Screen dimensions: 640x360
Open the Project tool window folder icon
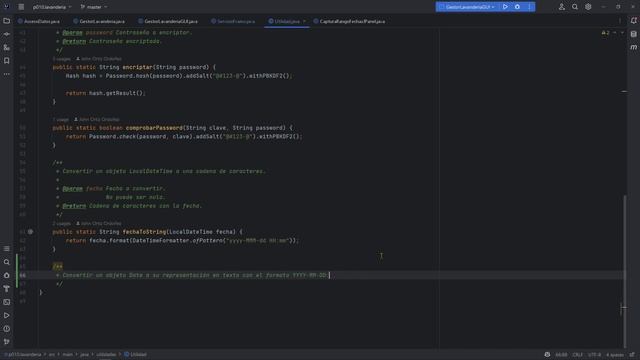pos(7,21)
